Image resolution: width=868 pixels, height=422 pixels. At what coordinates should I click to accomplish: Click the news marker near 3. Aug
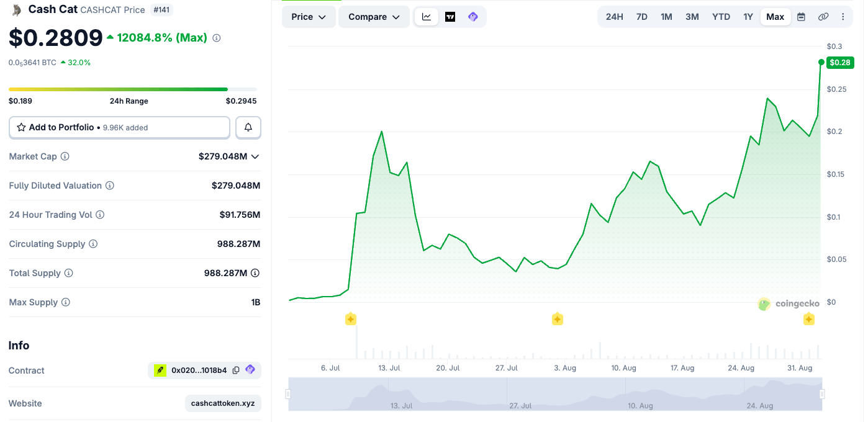click(x=558, y=319)
